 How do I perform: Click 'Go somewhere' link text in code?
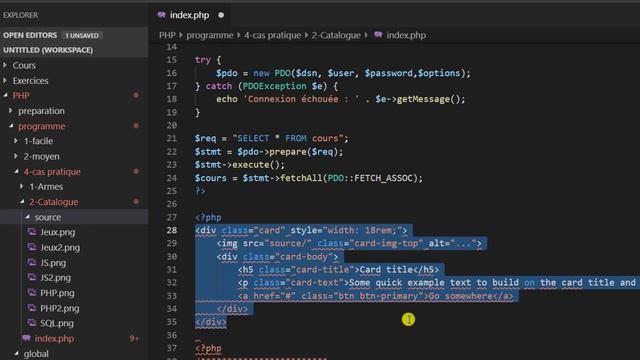point(460,296)
